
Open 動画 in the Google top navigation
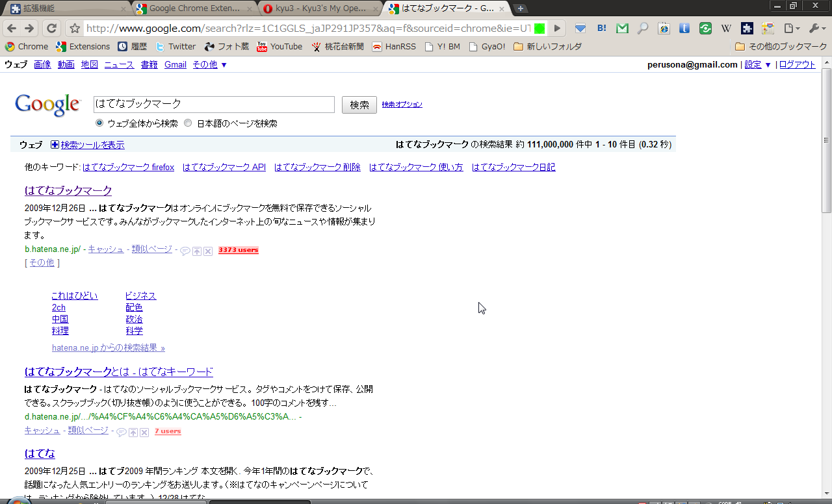[x=66, y=65]
